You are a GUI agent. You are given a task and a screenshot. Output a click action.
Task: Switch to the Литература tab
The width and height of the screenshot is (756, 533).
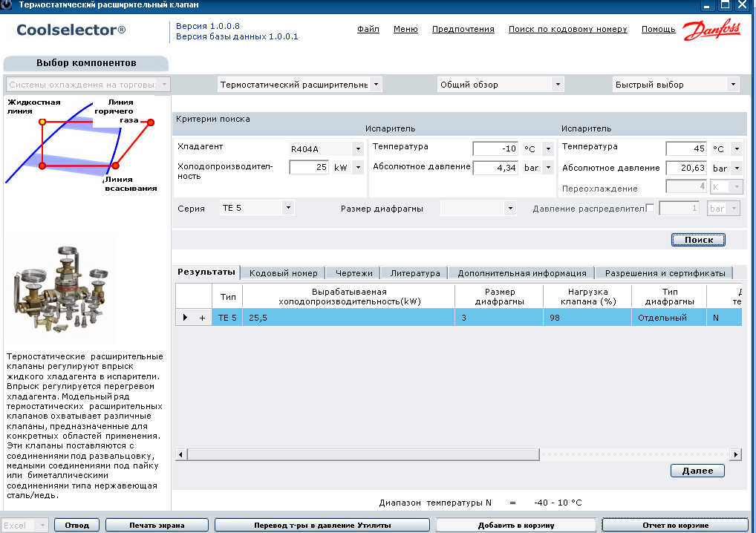click(x=414, y=273)
